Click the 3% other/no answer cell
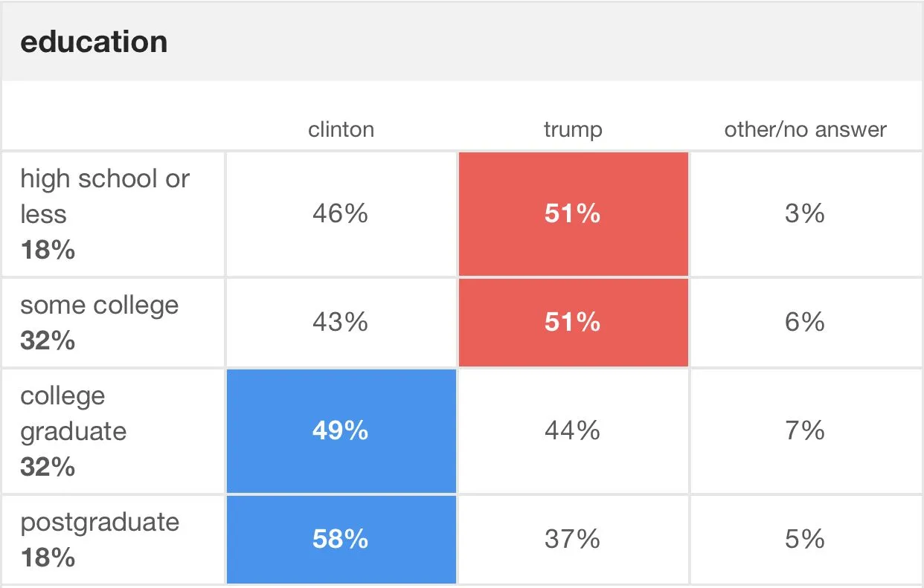 (805, 214)
